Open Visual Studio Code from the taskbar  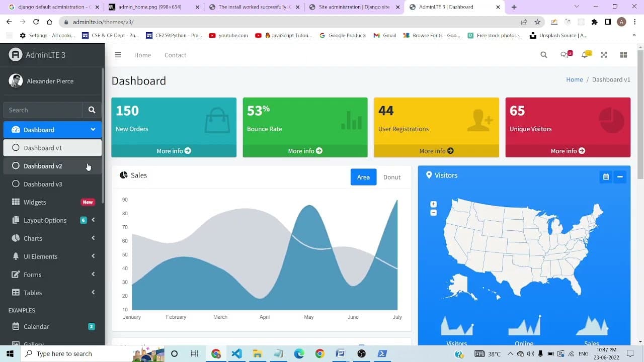click(x=236, y=353)
